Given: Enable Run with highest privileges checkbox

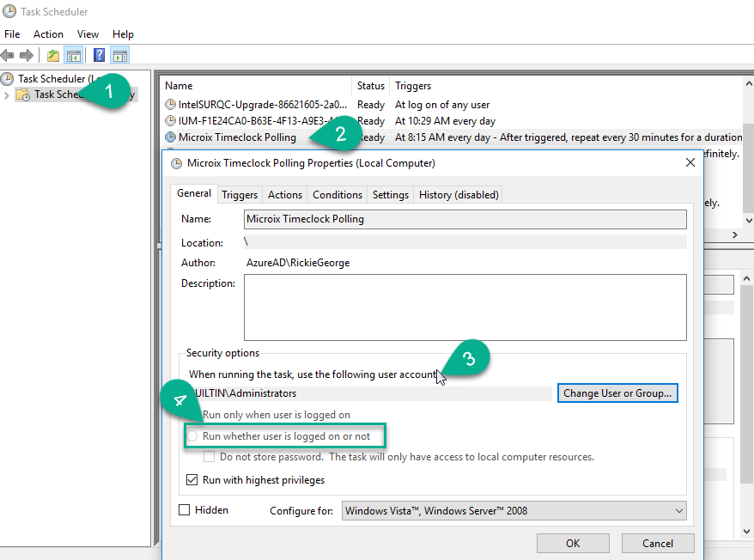Looking at the screenshot, I should point(192,480).
